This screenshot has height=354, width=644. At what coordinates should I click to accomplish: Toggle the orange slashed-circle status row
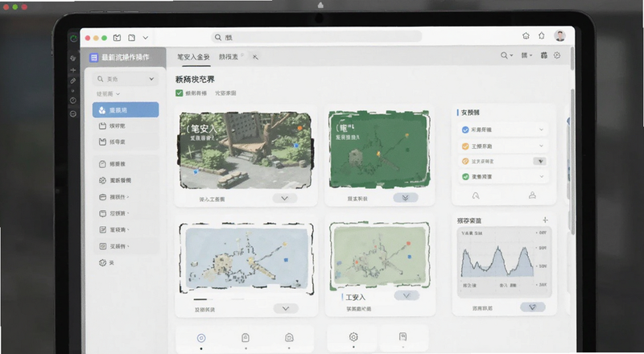coord(504,162)
